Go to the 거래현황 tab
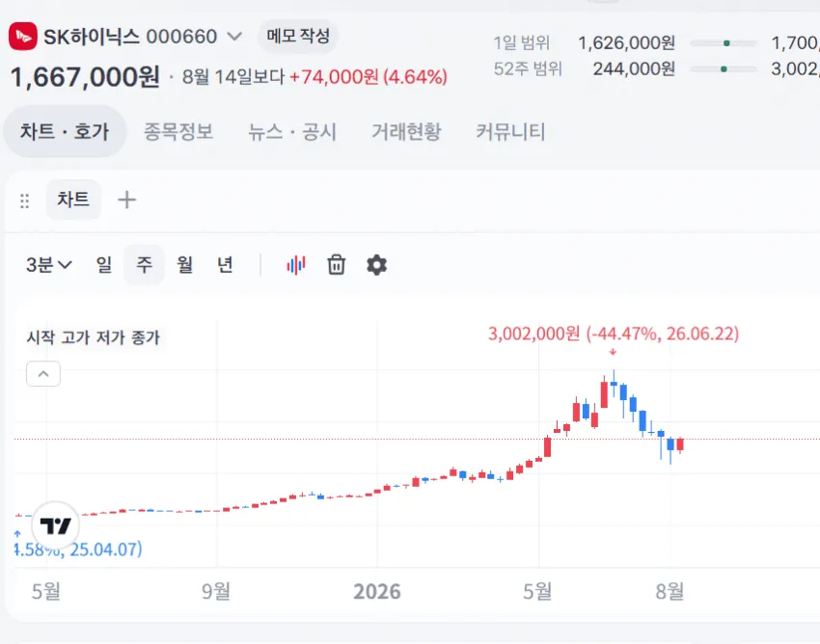The width and height of the screenshot is (820, 644). tap(406, 131)
